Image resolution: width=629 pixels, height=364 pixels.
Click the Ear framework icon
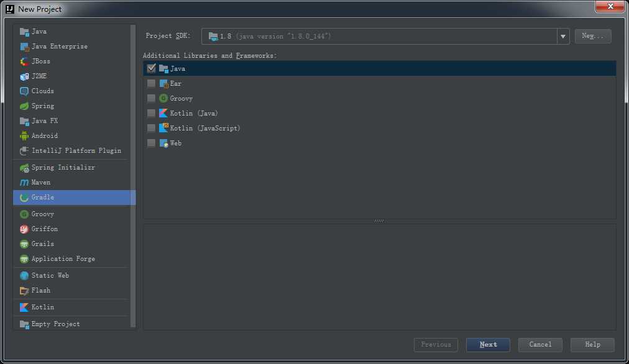click(163, 83)
